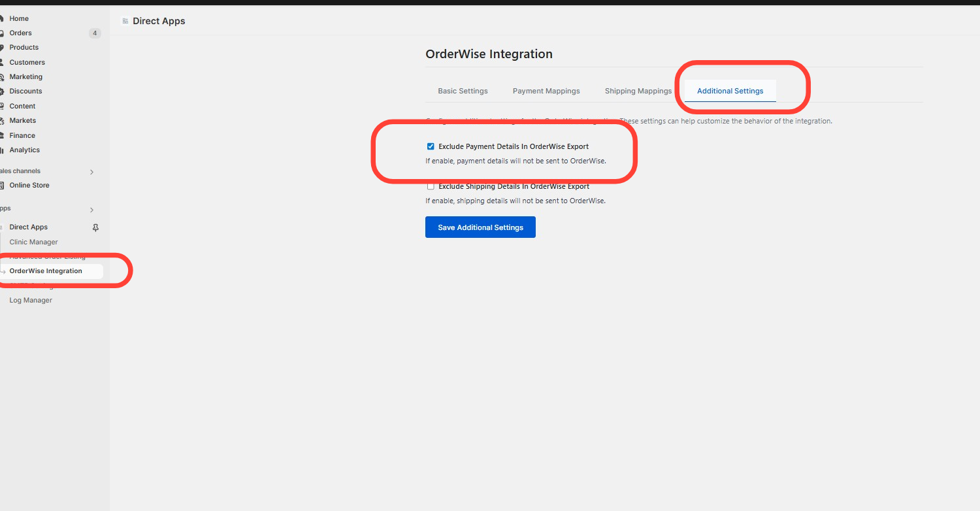
Task: Uncheck Exclude Payment Details In OrderWise Export
Action: (431, 146)
